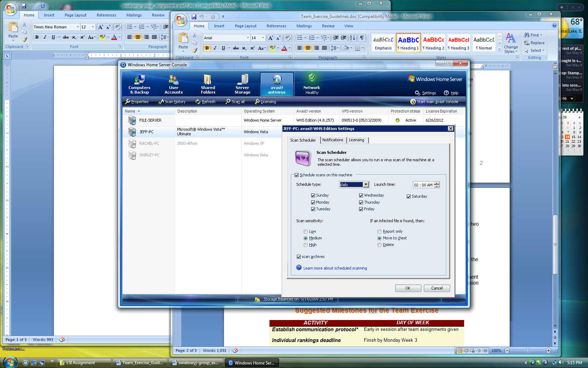Open User Accounts section

[x=174, y=84]
